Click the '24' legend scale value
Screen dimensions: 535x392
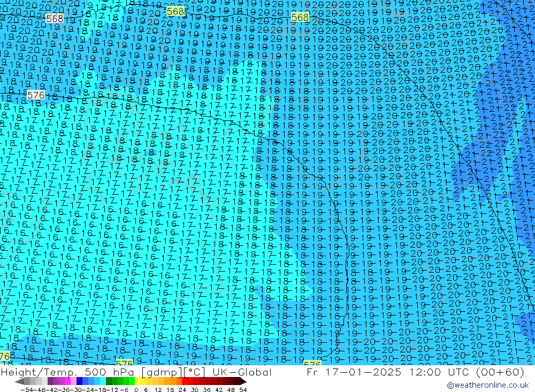pyautogui.click(x=182, y=390)
